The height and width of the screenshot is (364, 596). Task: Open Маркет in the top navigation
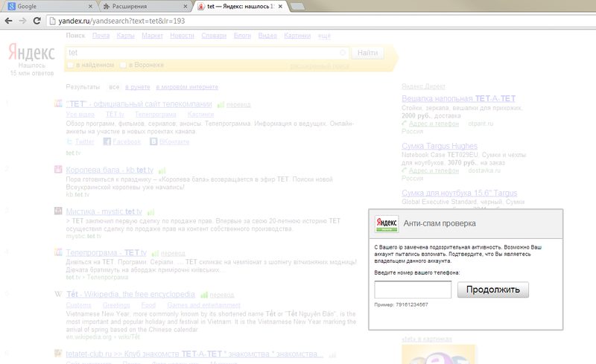tap(153, 36)
